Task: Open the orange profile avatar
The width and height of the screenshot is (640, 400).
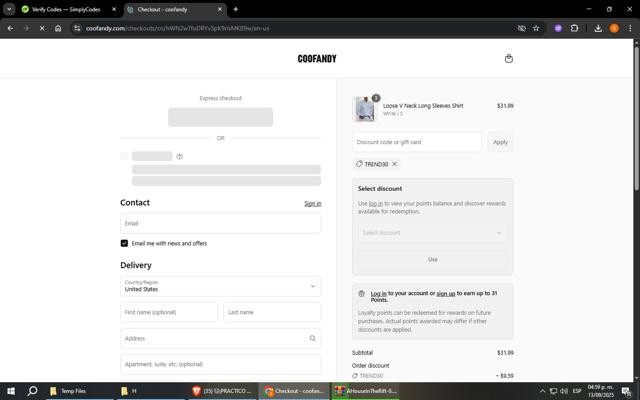Action: click(x=614, y=28)
